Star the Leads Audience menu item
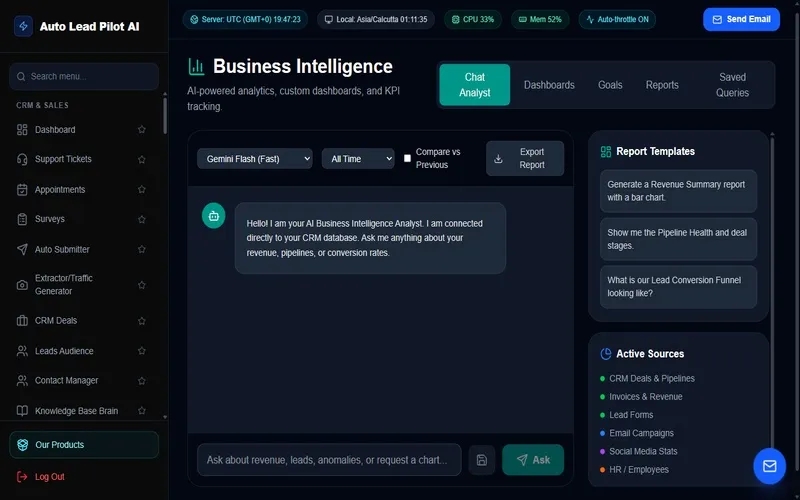 click(x=142, y=351)
